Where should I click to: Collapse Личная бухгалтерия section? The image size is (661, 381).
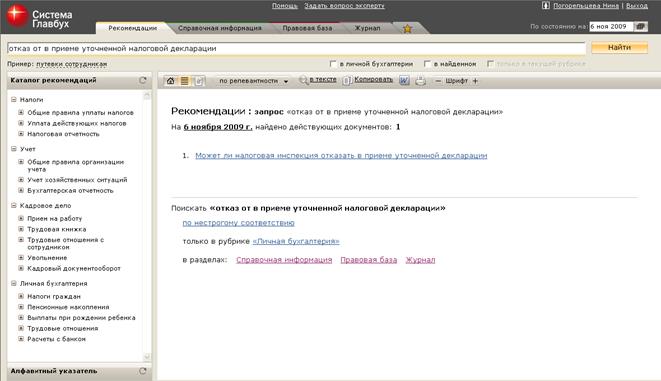[x=13, y=283]
